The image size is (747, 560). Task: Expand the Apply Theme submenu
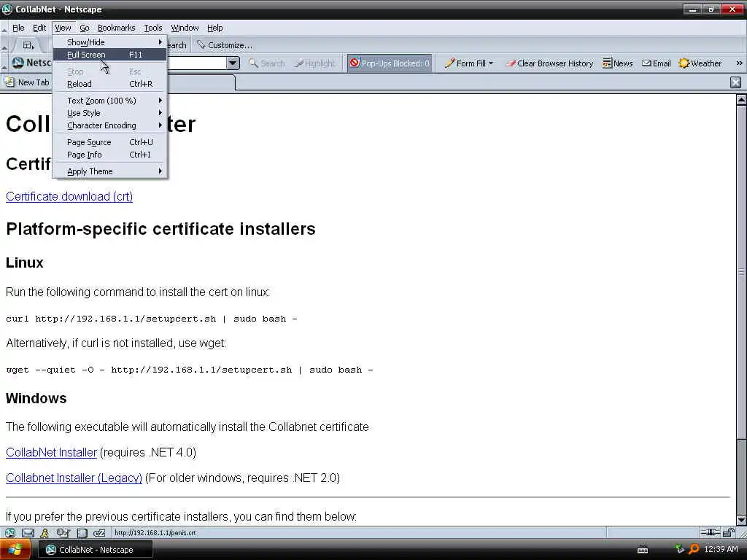(x=109, y=171)
